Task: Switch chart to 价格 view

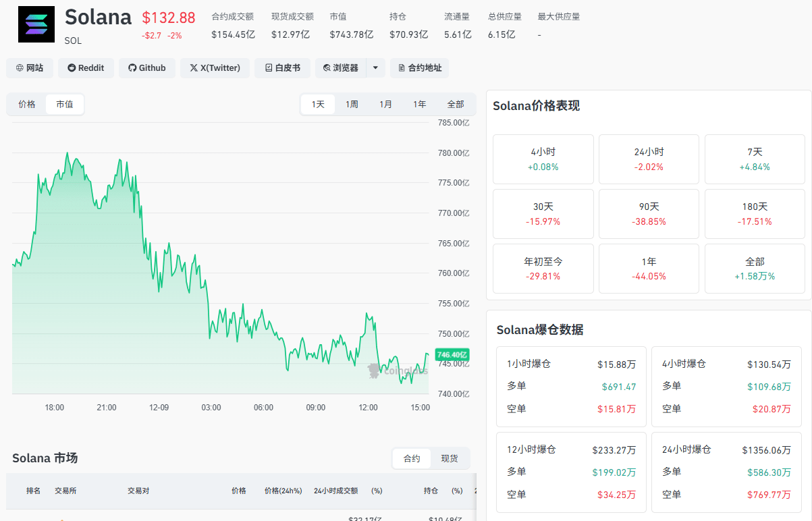Action: 27,105
